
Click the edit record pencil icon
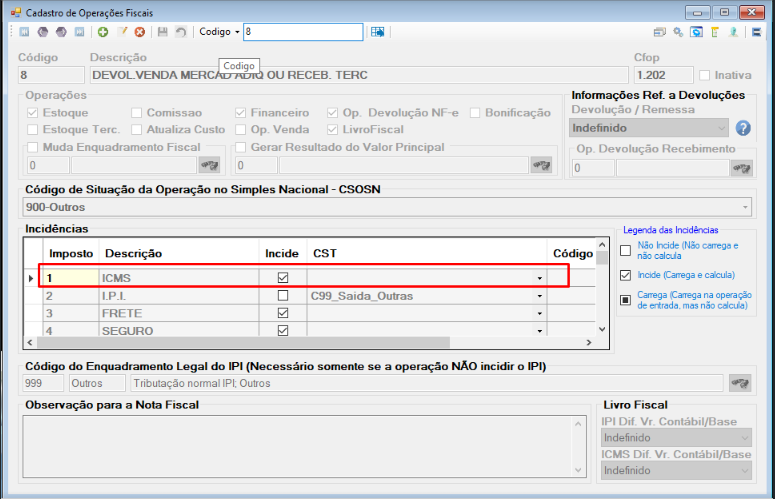(122, 32)
